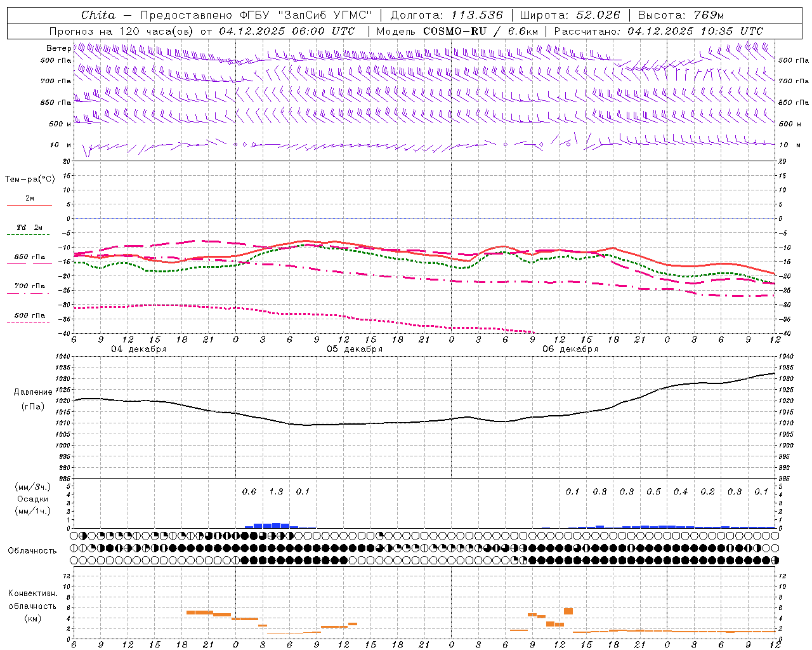The height and width of the screenshot is (650, 812).
Task: Click the "Осадки" precipitation label
Action: [33, 499]
